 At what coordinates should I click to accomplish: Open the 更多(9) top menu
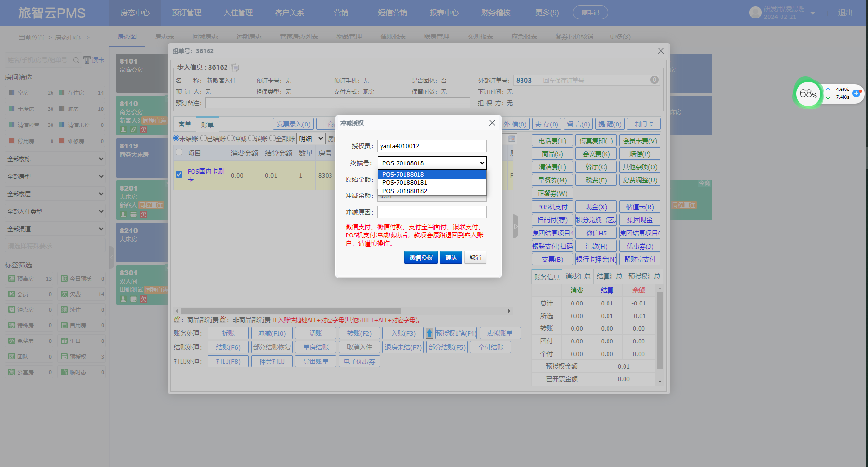[x=547, y=13]
